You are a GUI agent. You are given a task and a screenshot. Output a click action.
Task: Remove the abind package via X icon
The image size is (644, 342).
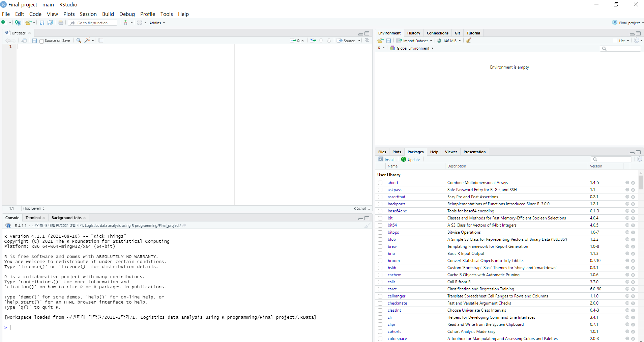click(x=633, y=183)
